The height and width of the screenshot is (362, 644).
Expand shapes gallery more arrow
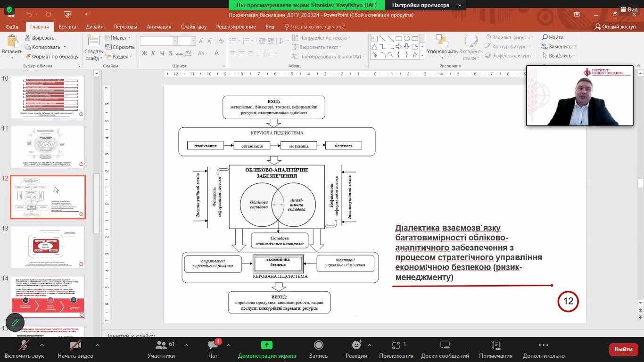coord(422,55)
